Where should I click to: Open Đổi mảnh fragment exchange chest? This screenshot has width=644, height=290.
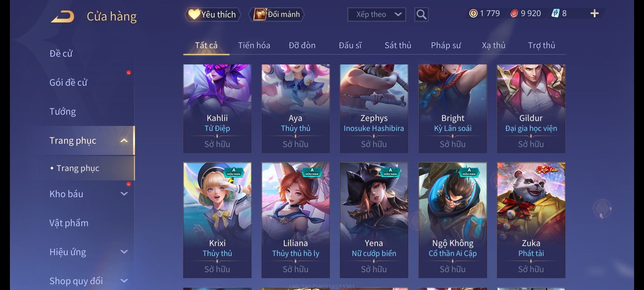pyautogui.click(x=277, y=14)
